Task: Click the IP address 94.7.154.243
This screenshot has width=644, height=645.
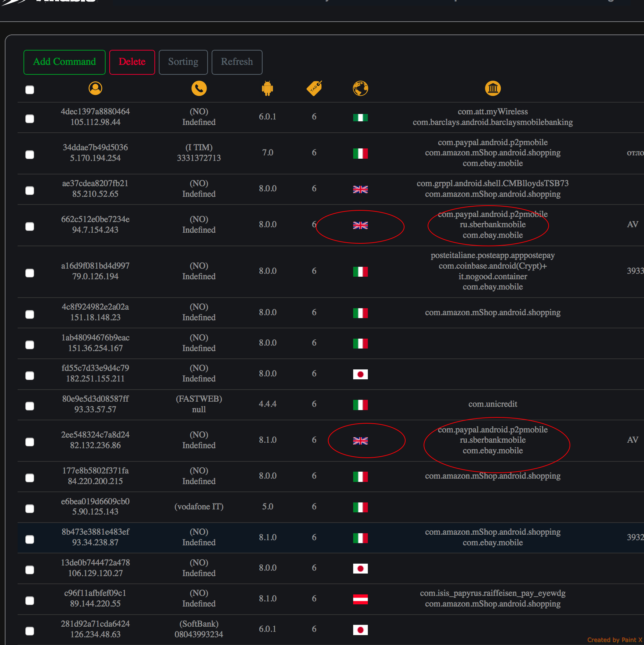Action: pyautogui.click(x=95, y=230)
